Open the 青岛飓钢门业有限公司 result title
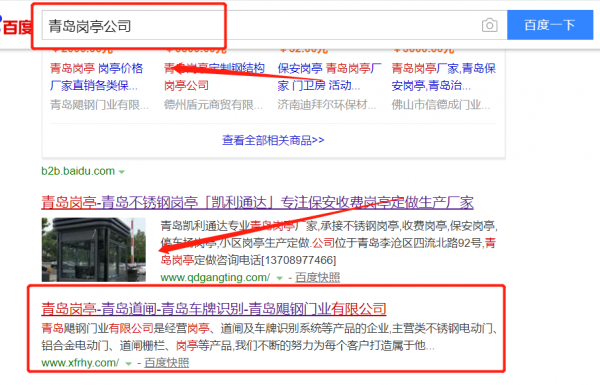The image size is (600, 385). coord(214,308)
